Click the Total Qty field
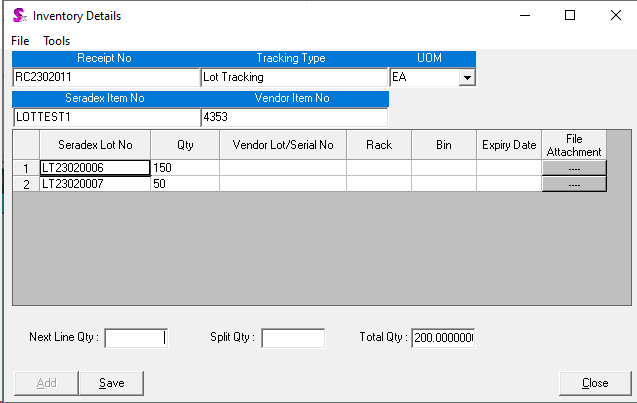The width and height of the screenshot is (637, 403). point(443,338)
